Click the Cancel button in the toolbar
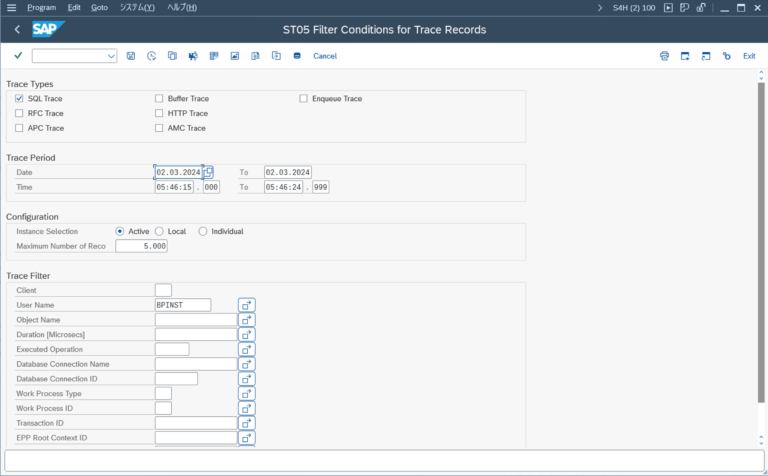Image resolution: width=768 pixels, height=476 pixels. click(x=325, y=56)
